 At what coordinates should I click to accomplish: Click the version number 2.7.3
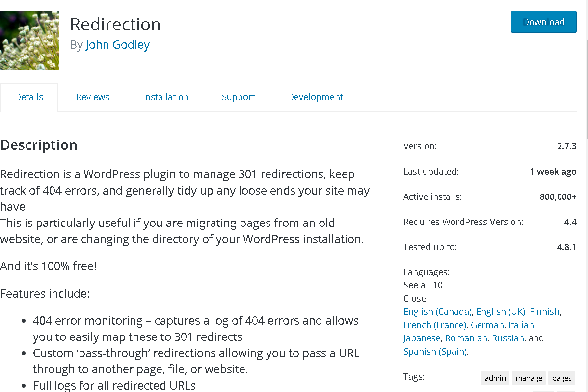click(566, 146)
